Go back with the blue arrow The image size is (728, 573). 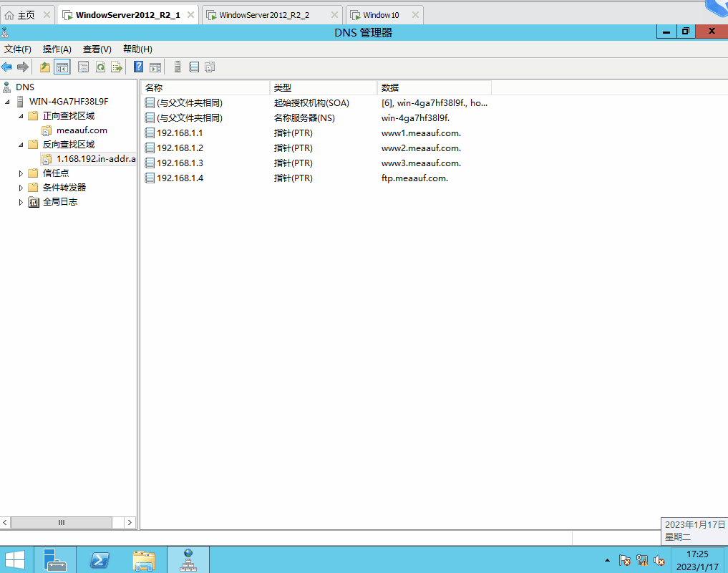6,67
